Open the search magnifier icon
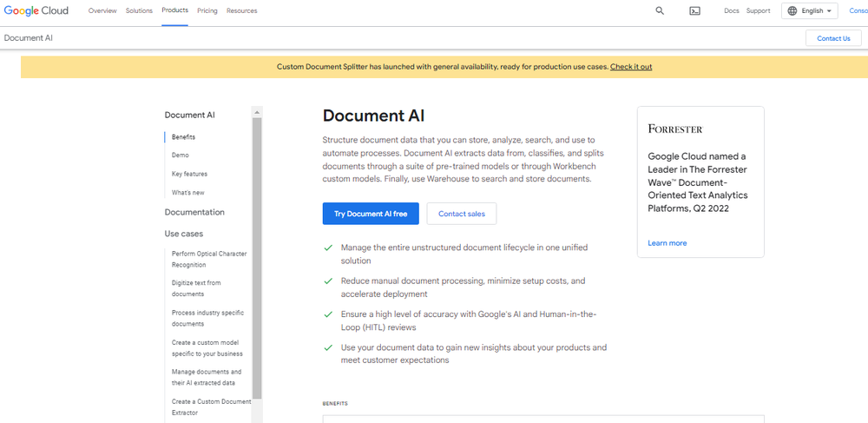 660,10
